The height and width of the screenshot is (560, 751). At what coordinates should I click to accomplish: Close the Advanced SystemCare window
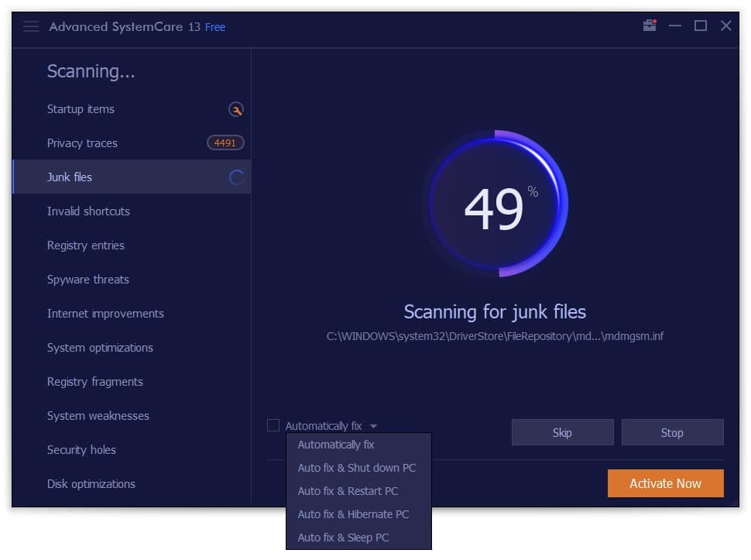point(726,26)
